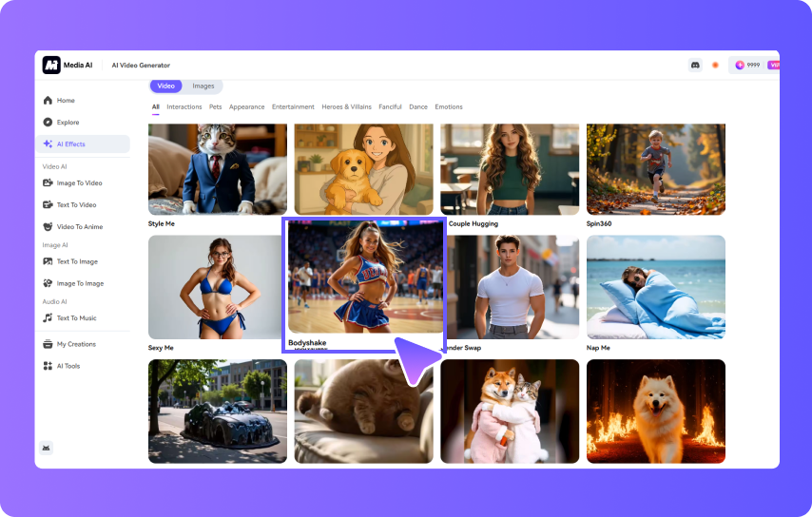Click the Text To Music note icon
The height and width of the screenshot is (517, 812).
tap(48, 317)
